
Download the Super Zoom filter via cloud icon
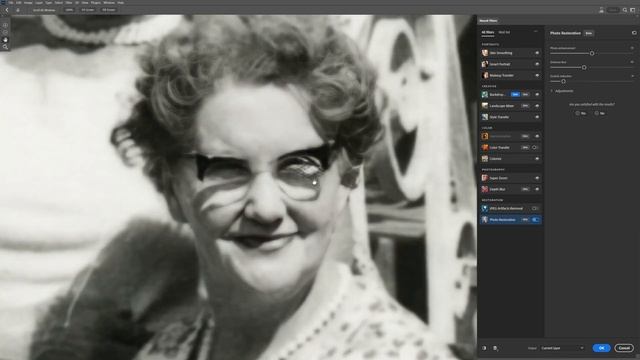click(537, 178)
